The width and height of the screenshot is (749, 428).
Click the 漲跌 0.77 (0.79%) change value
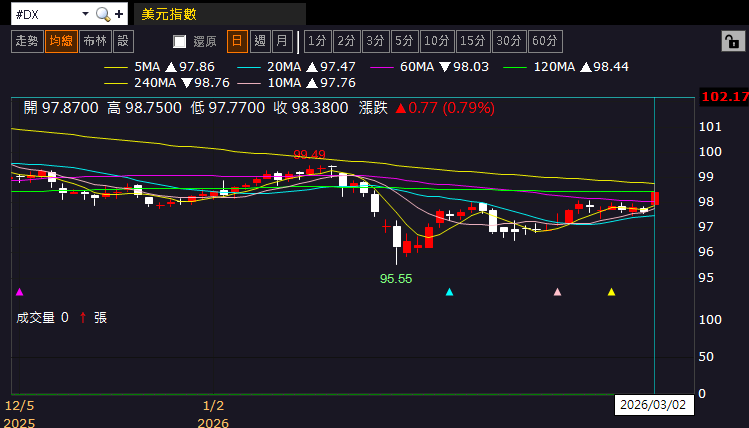(427, 108)
